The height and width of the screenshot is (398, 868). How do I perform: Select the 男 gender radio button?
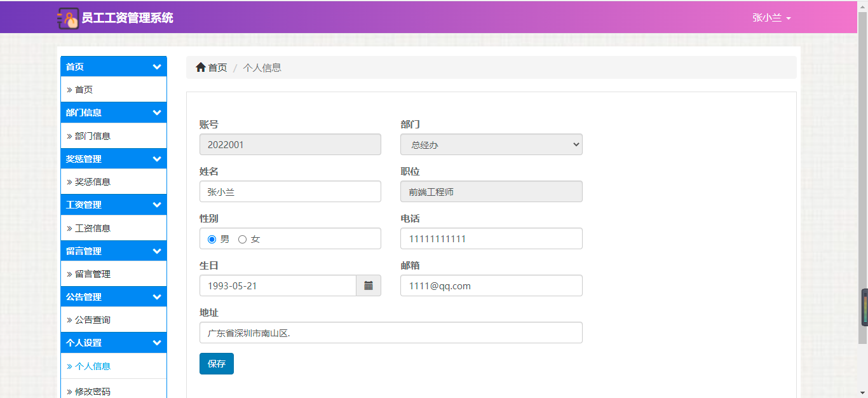point(212,239)
